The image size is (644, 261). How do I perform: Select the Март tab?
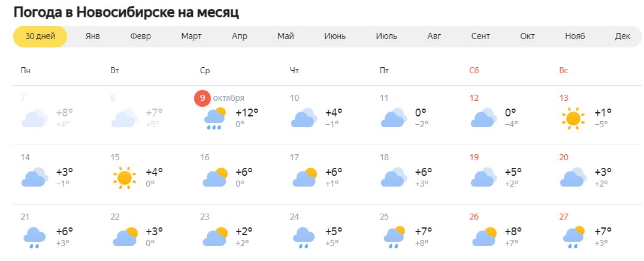(191, 36)
